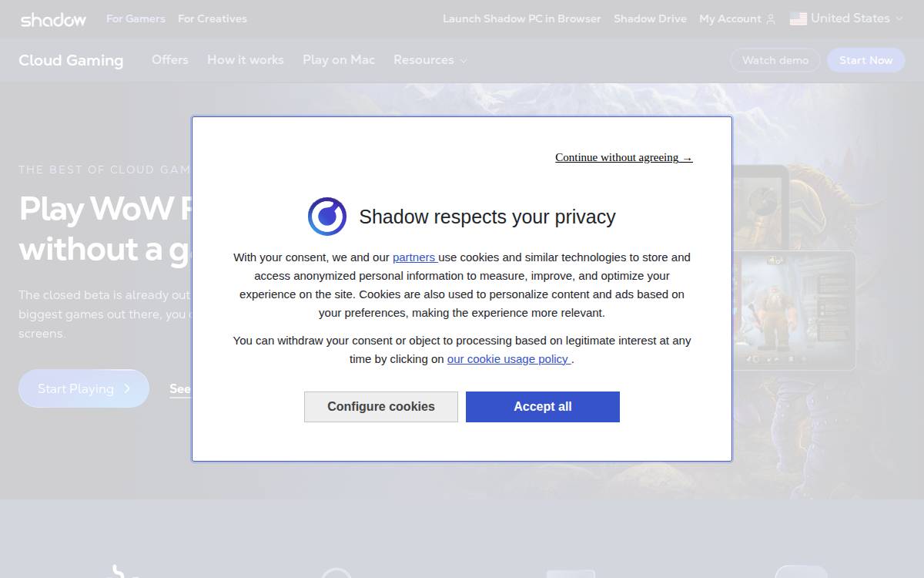This screenshot has width=924, height=578.
Task: Open the partners link
Action: pyautogui.click(x=415, y=257)
